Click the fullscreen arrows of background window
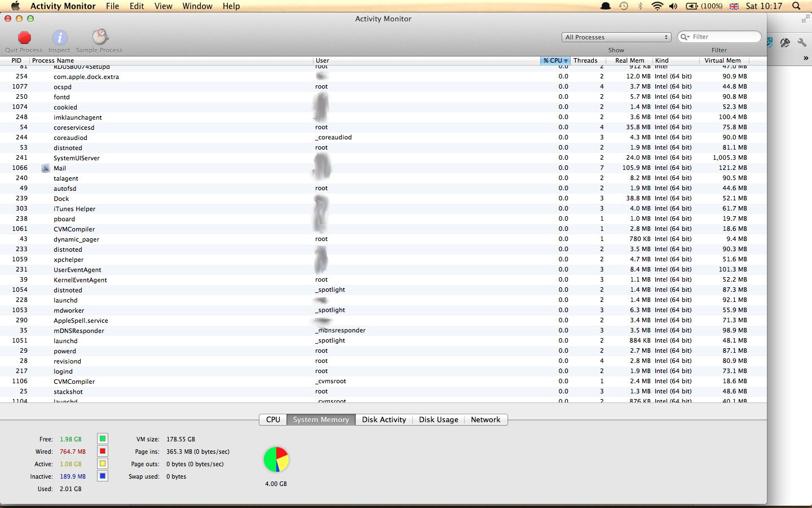This screenshot has width=812, height=508. tap(805, 19)
